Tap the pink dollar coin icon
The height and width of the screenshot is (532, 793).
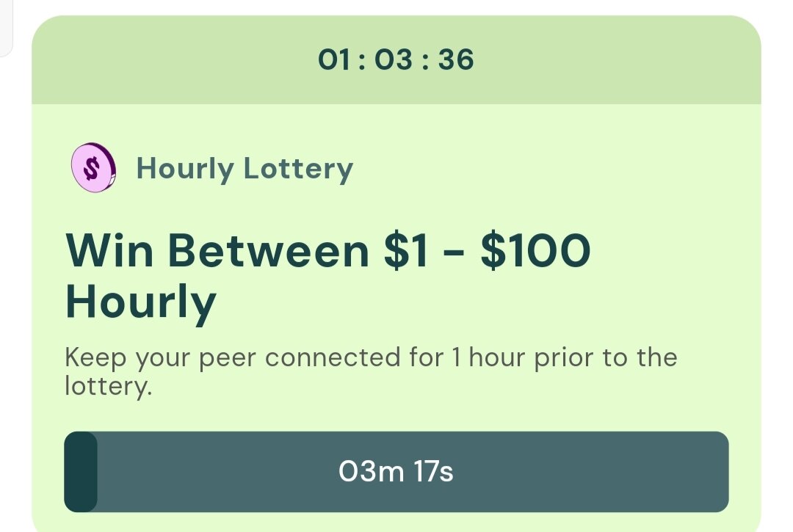[x=93, y=168]
